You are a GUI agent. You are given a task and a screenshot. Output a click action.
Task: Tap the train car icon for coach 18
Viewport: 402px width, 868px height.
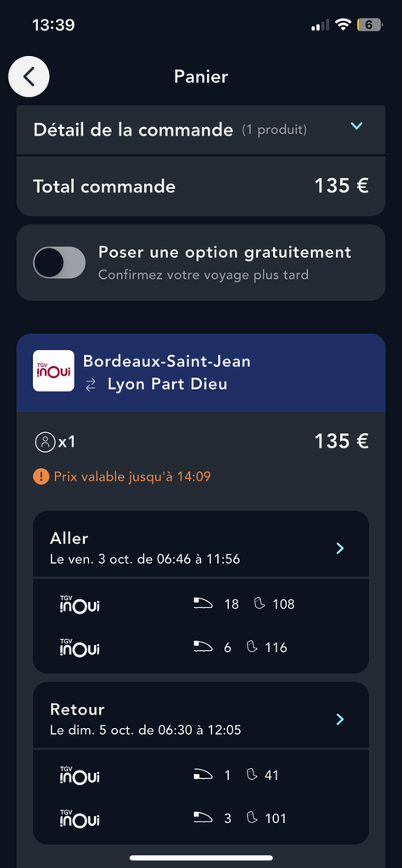tap(203, 604)
